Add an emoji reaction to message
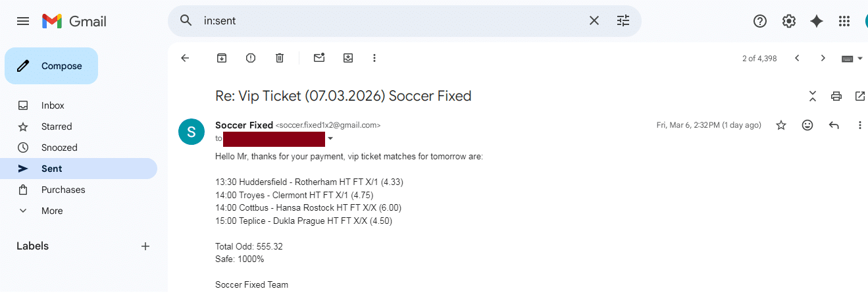The image size is (868, 293). point(807,125)
